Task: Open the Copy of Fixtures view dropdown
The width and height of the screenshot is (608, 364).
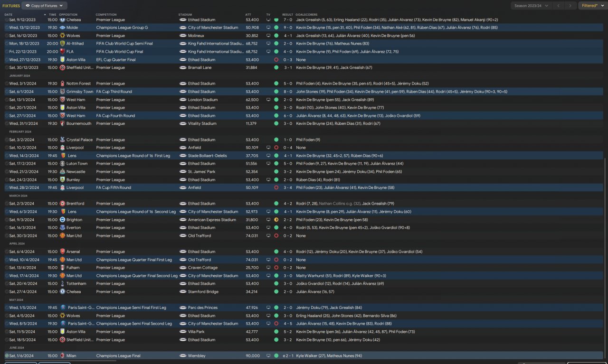Action: [x=44, y=6]
